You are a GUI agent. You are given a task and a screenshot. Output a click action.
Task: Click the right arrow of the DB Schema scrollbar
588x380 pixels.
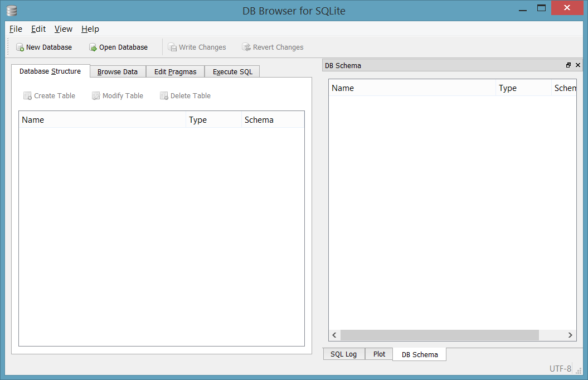coord(570,335)
